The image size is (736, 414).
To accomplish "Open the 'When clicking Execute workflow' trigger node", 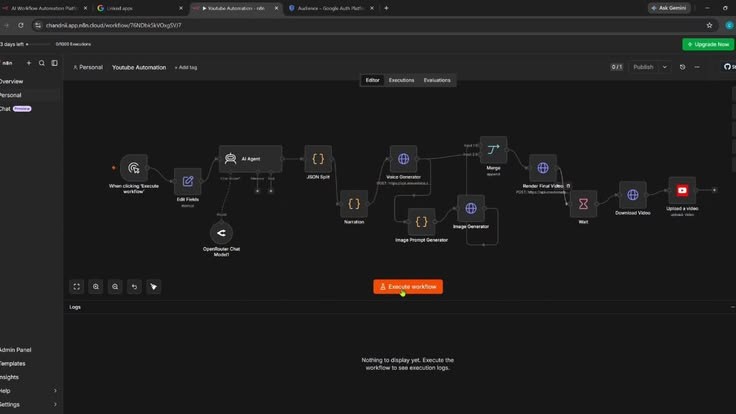I will [134, 168].
